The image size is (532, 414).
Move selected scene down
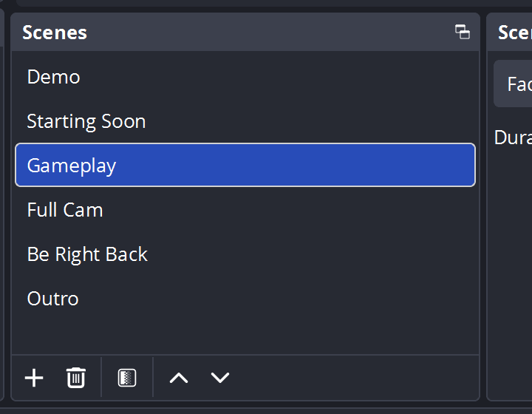220,378
